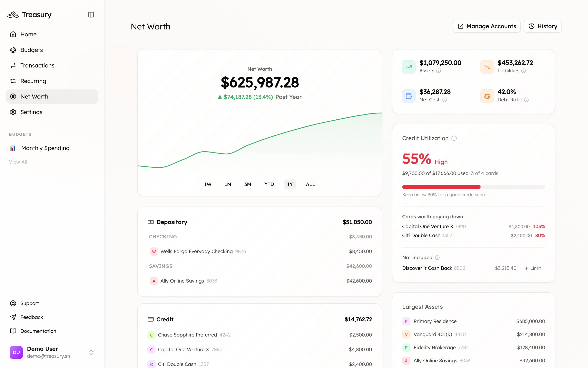Click Vanguard 401(k) 4410 asset row

(x=473, y=334)
